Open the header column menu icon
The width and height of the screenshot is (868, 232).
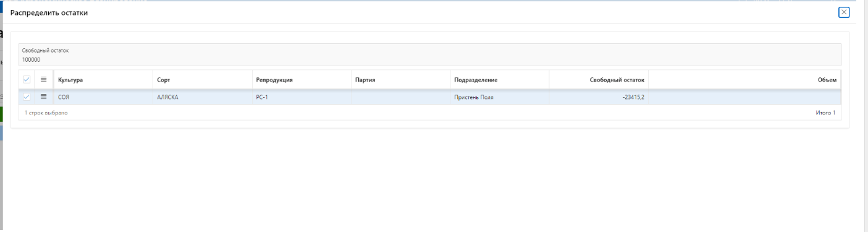point(43,79)
